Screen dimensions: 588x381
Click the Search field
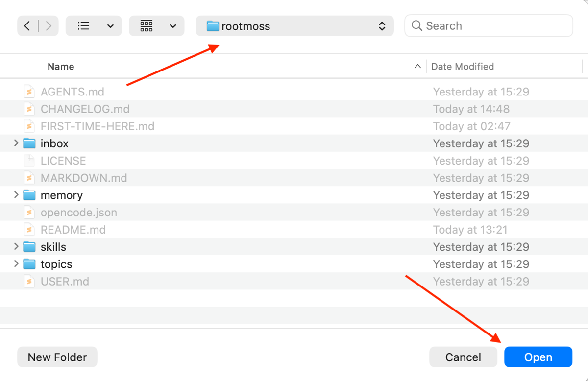pos(489,26)
